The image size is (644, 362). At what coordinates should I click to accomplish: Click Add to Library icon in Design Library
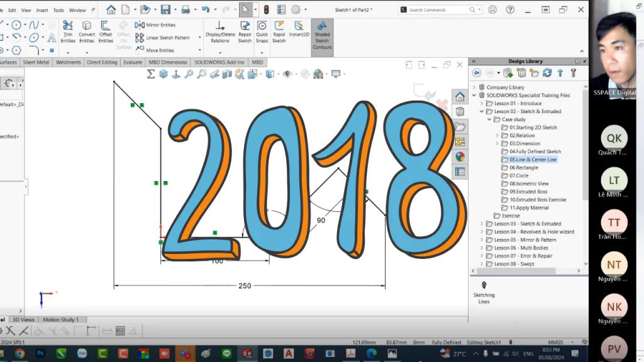click(x=508, y=73)
